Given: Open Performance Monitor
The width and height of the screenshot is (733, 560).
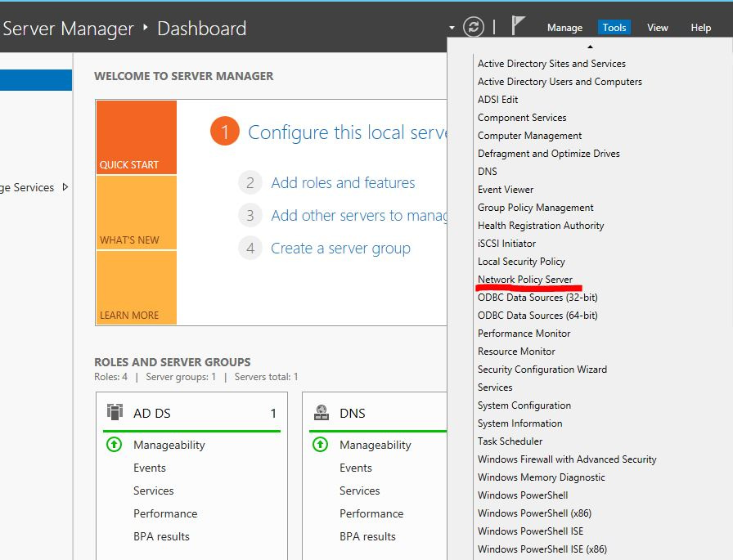Looking at the screenshot, I should click(524, 334).
